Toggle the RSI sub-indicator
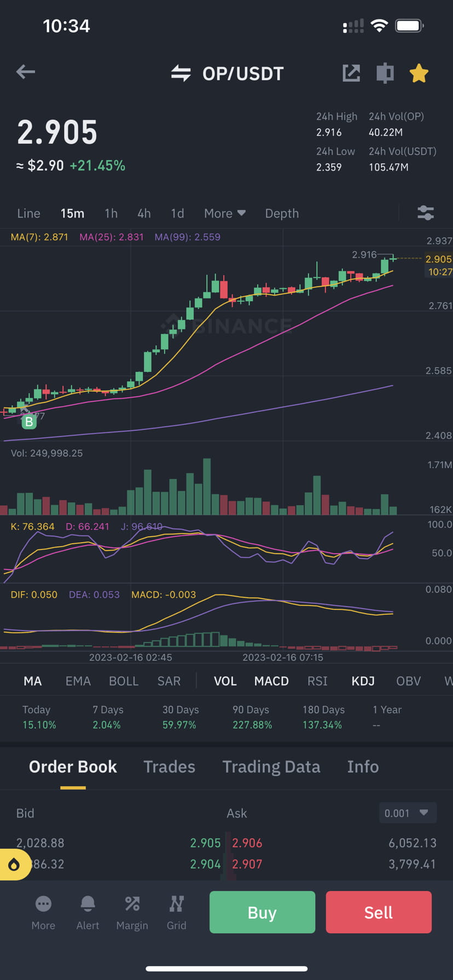Image resolution: width=453 pixels, height=980 pixels. pyautogui.click(x=317, y=681)
